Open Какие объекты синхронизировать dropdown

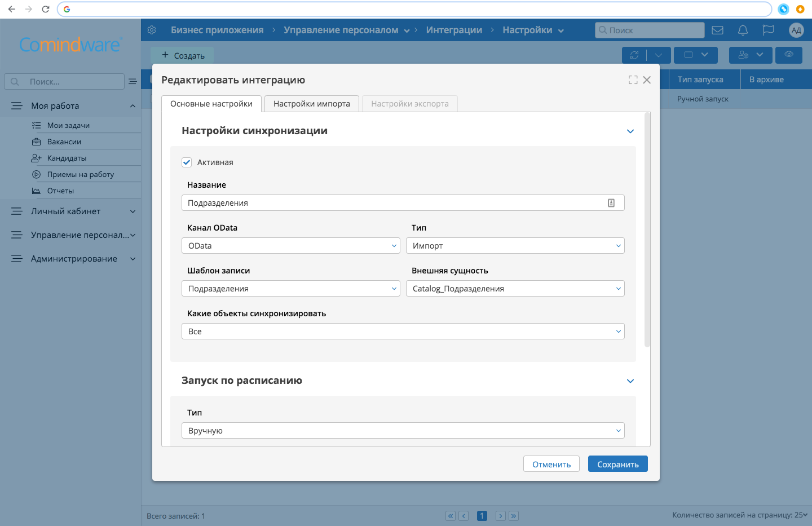[x=403, y=331]
